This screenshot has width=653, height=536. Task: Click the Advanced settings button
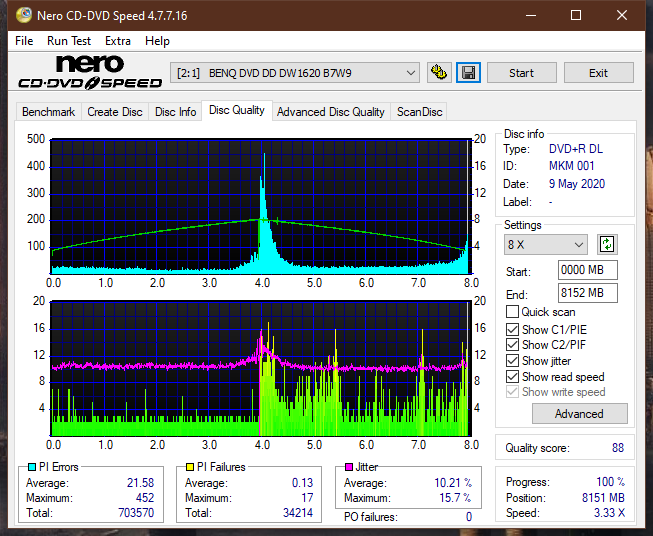click(579, 414)
